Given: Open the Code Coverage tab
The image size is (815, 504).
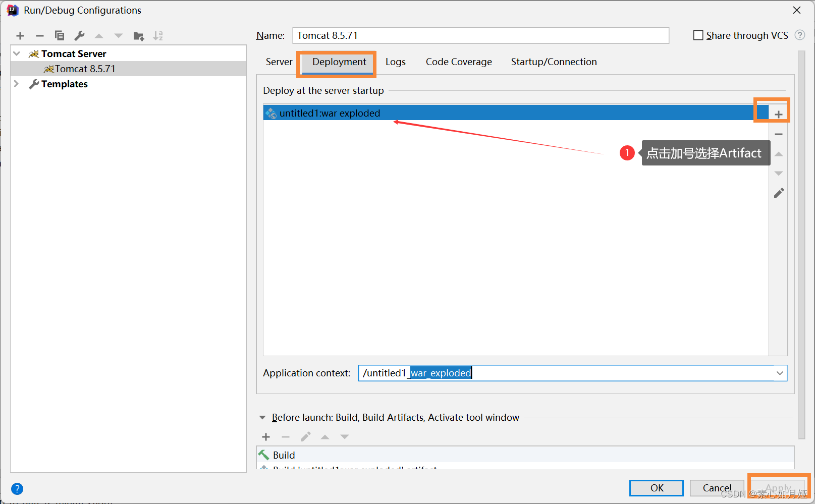Looking at the screenshot, I should [459, 62].
